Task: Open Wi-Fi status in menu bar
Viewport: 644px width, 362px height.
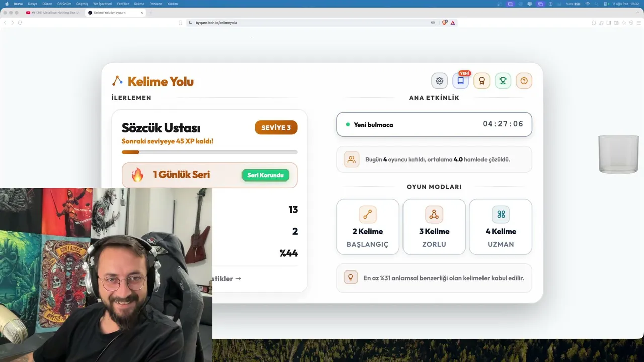Action: pos(587,4)
